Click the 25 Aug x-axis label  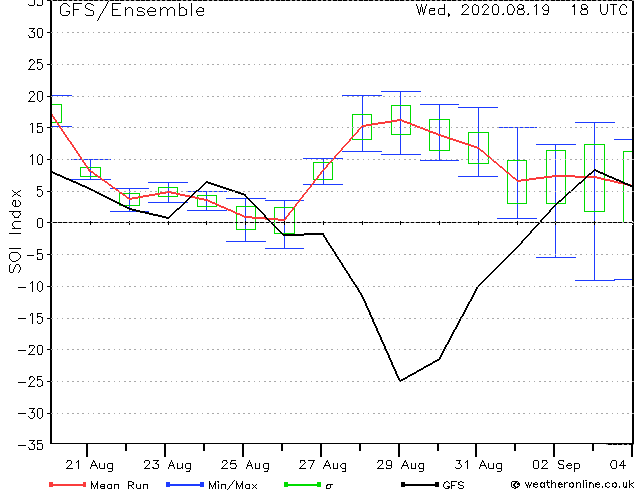tap(245, 465)
